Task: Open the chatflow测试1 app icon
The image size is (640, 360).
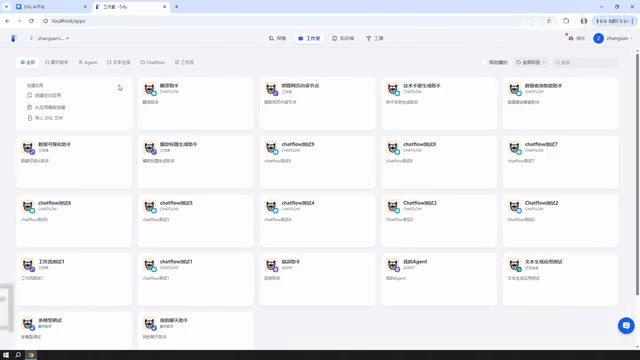Action: [x=150, y=265]
